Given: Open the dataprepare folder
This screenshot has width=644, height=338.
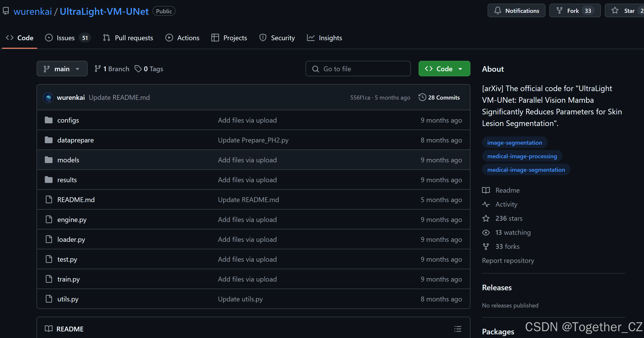Looking at the screenshot, I should (76, 140).
